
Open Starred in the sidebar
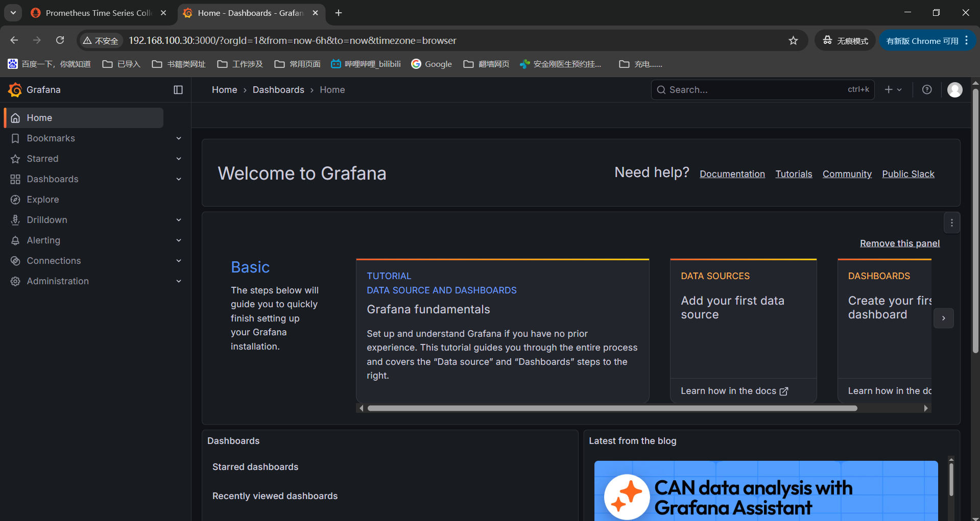42,159
